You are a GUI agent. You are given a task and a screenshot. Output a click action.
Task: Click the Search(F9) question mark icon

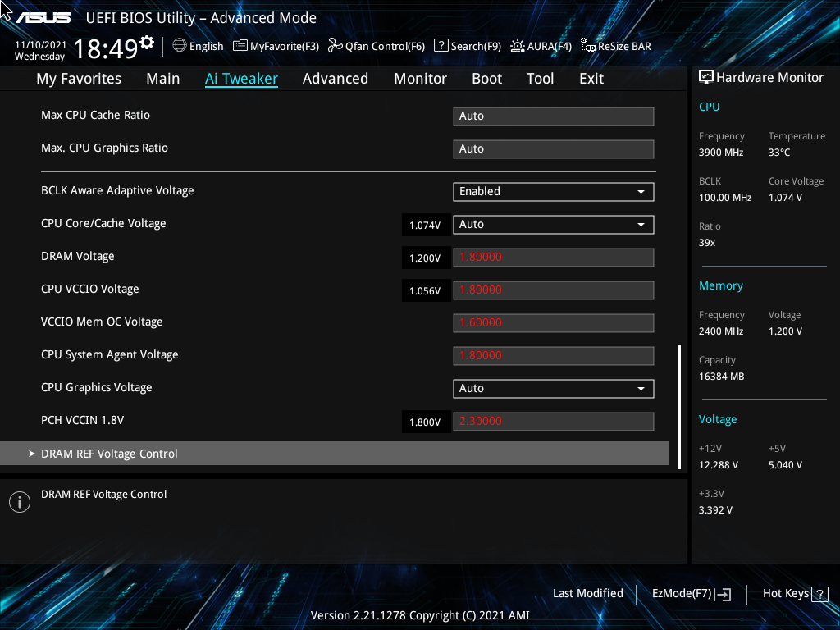[x=441, y=46]
